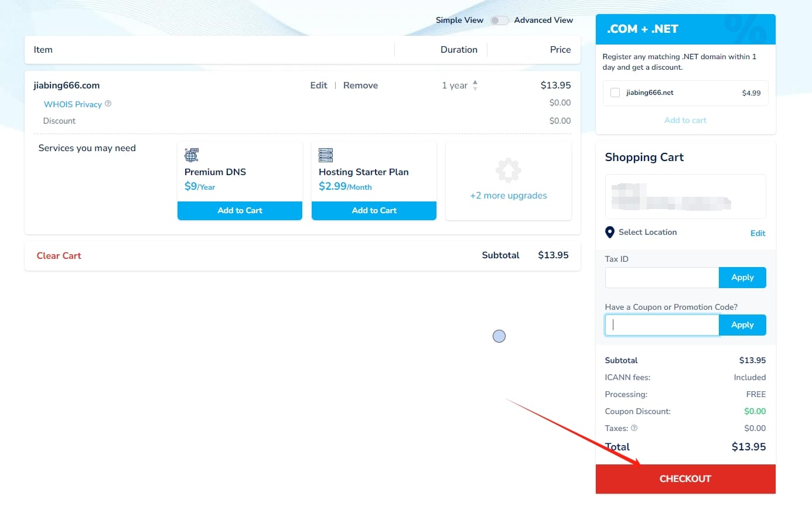The image size is (812, 506).
Task: Click the Taxes info question icon
Action: (634, 428)
